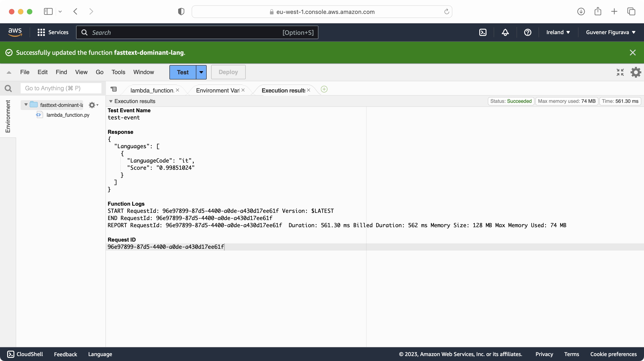Collapse the fasttext-dominant-lang folder
This screenshot has width=644, height=361.
pos(26,105)
